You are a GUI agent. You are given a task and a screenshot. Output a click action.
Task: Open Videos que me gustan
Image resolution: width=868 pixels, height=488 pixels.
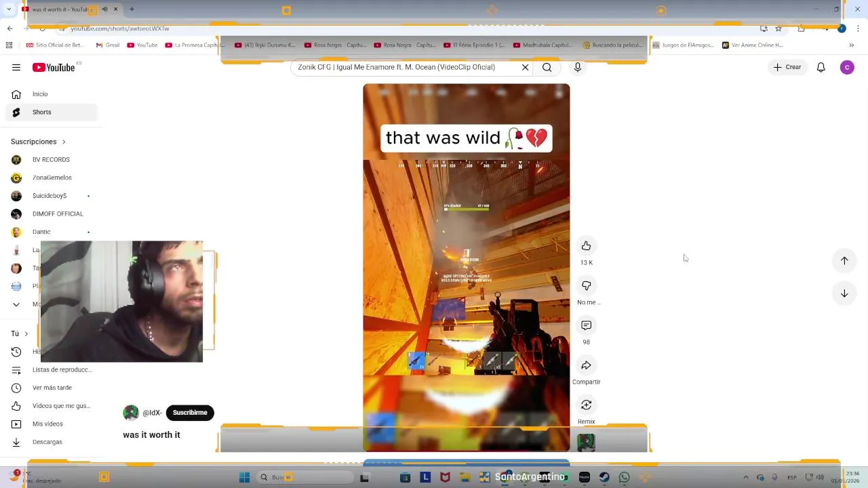tap(51, 406)
